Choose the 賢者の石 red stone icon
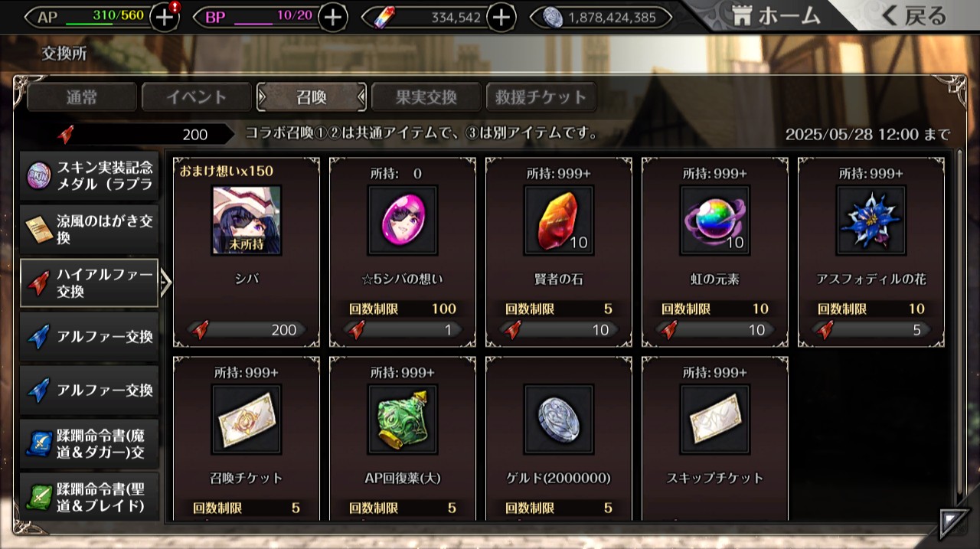This screenshot has height=549, width=980. click(559, 221)
